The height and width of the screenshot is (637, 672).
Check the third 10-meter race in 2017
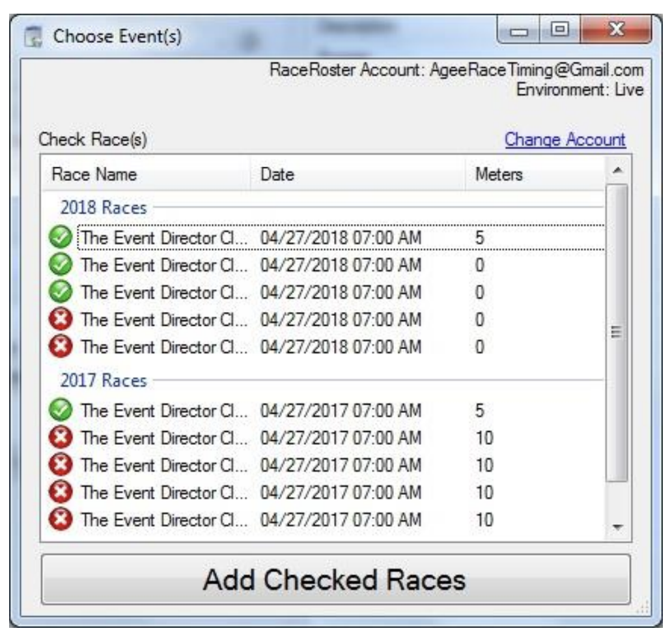[60, 492]
